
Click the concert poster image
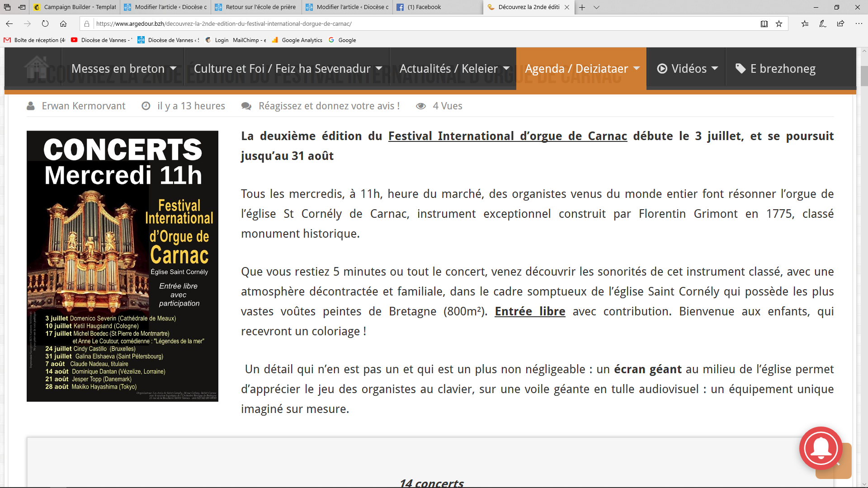tap(122, 266)
